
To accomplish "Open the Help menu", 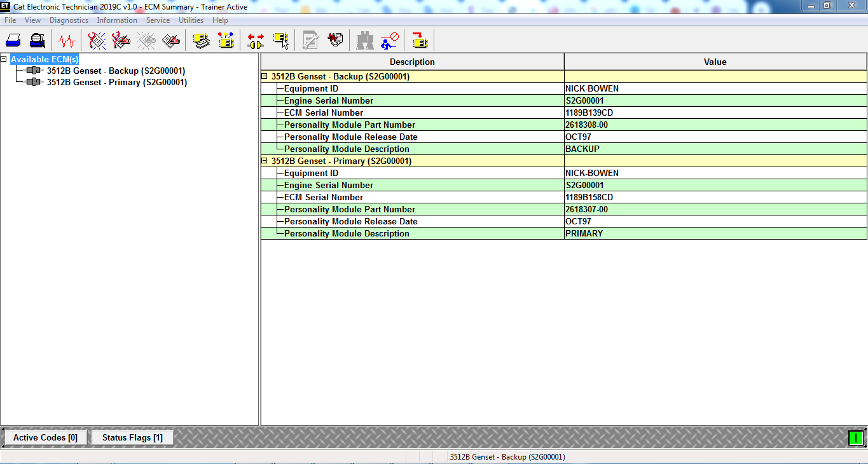I will 220,20.
